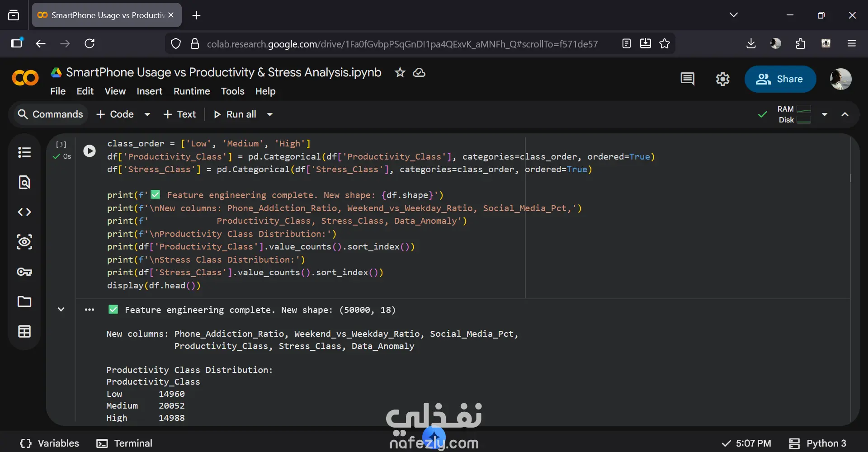Click the Python 3 runtime indicator

click(x=817, y=443)
